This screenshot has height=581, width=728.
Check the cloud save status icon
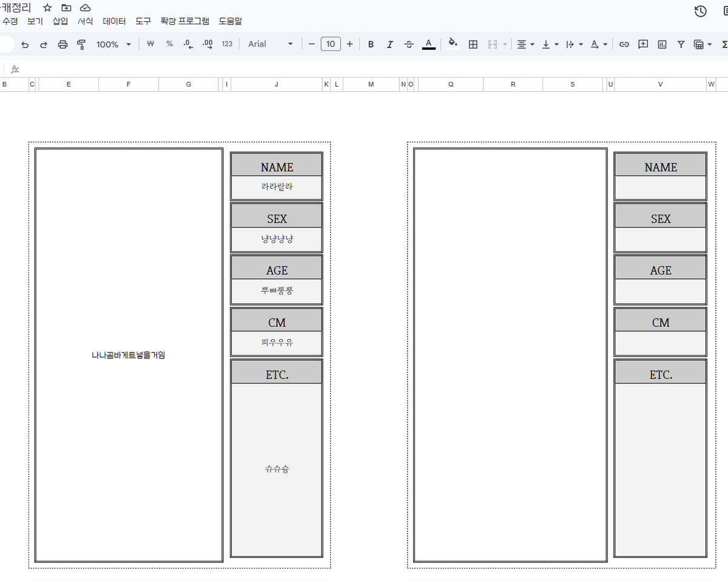pyautogui.click(x=86, y=8)
